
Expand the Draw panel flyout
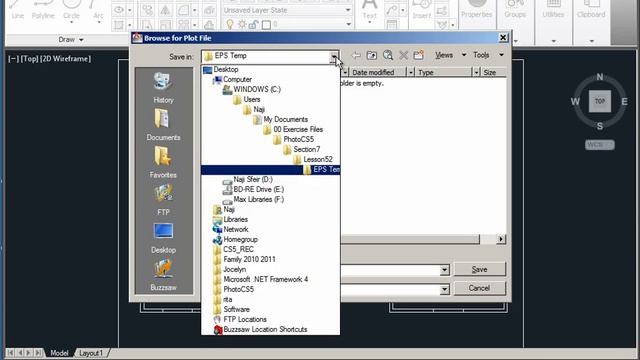[71, 40]
